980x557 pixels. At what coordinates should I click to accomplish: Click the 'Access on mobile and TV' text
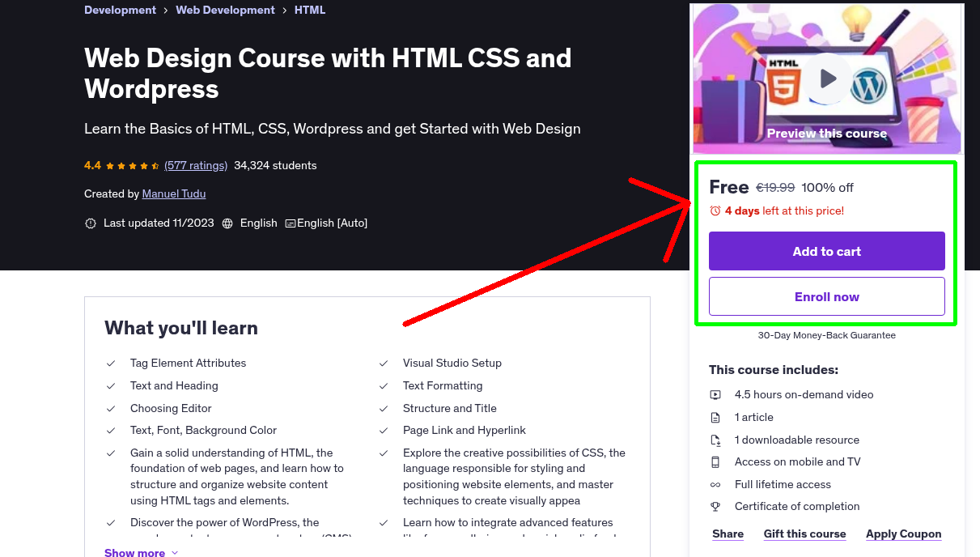[798, 461]
